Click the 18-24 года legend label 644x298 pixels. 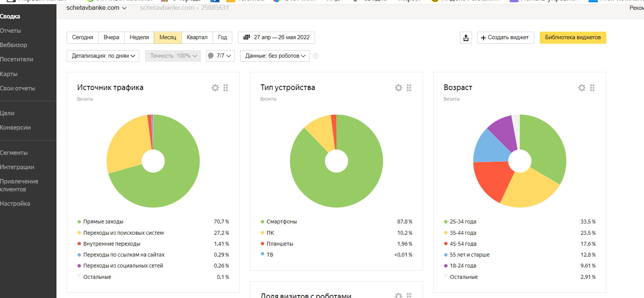click(x=463, y=266)
